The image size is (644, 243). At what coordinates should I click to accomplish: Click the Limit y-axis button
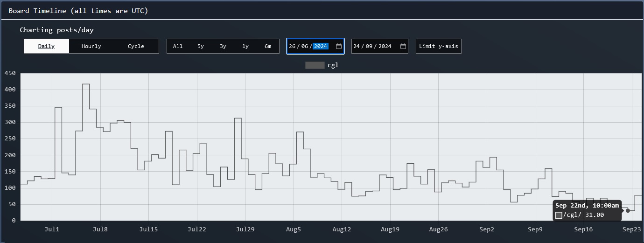439,46
